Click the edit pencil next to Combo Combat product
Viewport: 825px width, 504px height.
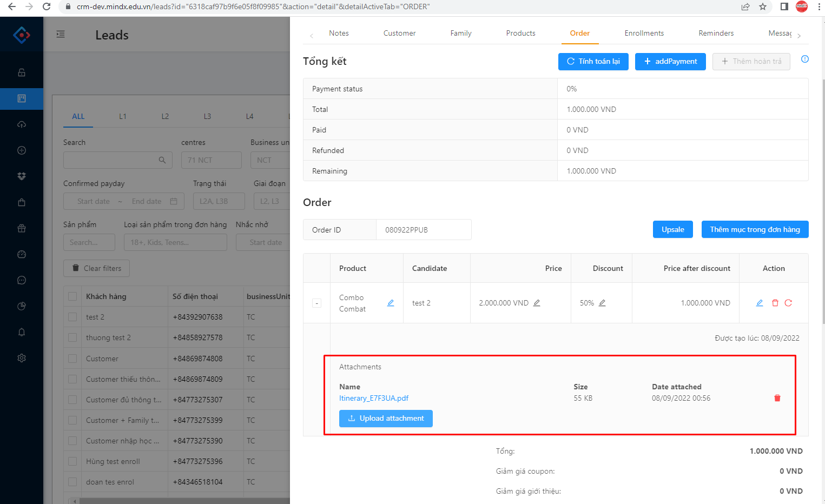click(x=391, y=303)
